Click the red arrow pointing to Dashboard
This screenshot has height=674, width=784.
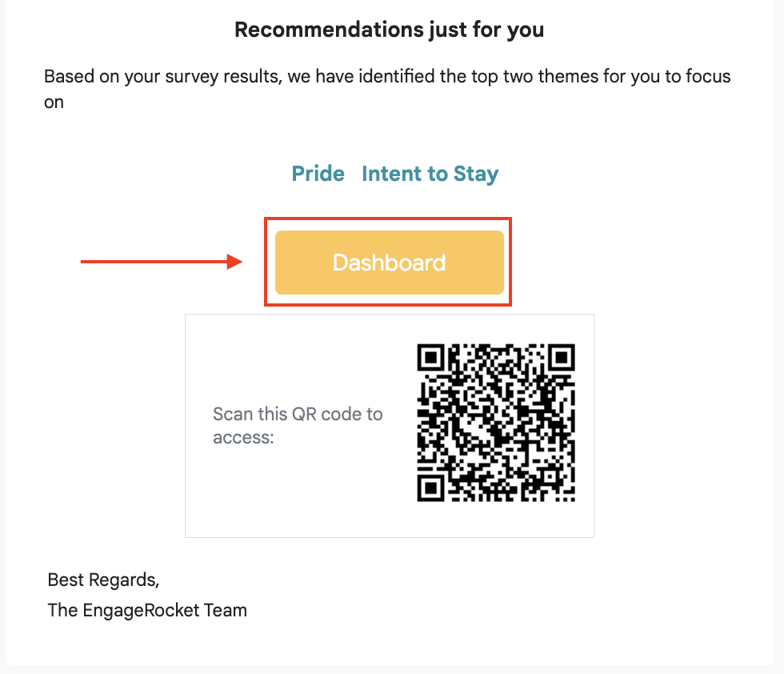coord(162,261)
